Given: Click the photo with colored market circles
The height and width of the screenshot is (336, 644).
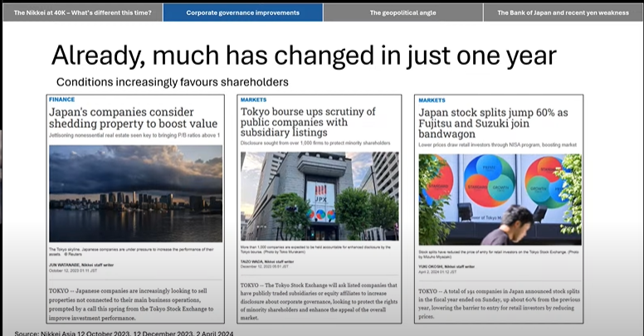Looking at the screenshot, I should coord(500,200).
